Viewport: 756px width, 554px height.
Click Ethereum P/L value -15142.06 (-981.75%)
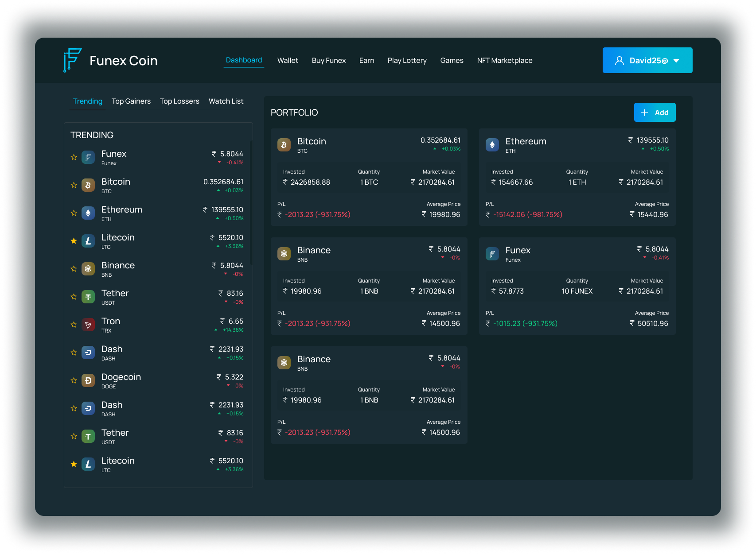tap(524, 214)
